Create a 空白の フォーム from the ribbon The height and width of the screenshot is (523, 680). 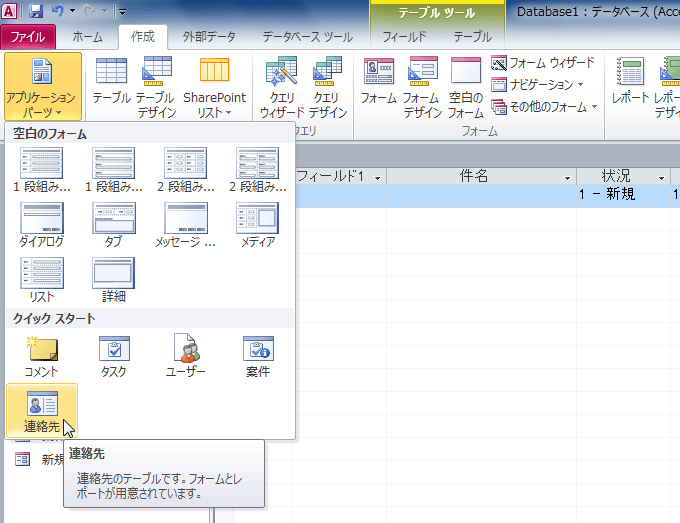click(x=466, y=86)
